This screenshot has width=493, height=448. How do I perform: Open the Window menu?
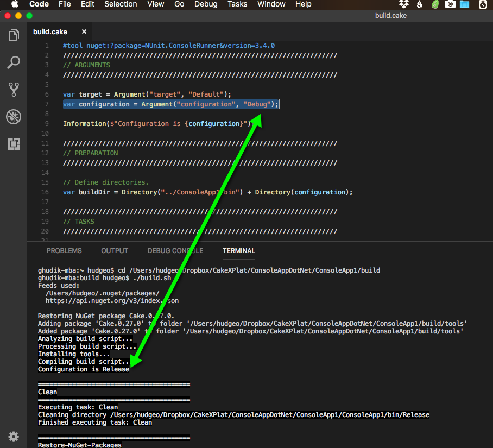[x=271, y=4]
